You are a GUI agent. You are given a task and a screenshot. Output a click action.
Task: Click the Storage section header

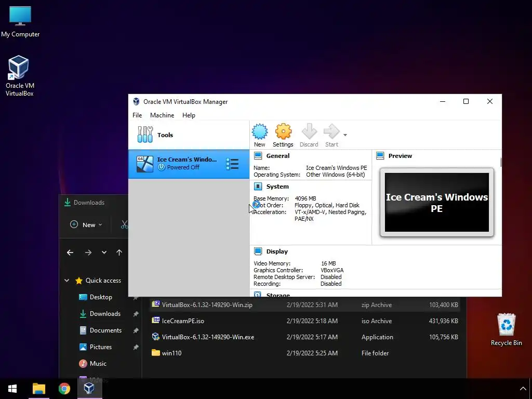[x=278, y=295]
